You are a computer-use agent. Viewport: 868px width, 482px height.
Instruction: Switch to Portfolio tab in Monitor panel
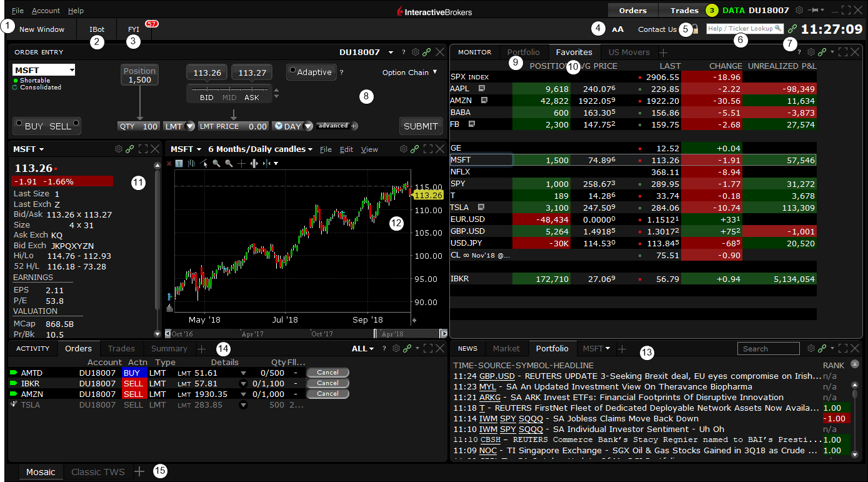pos(523,53)
